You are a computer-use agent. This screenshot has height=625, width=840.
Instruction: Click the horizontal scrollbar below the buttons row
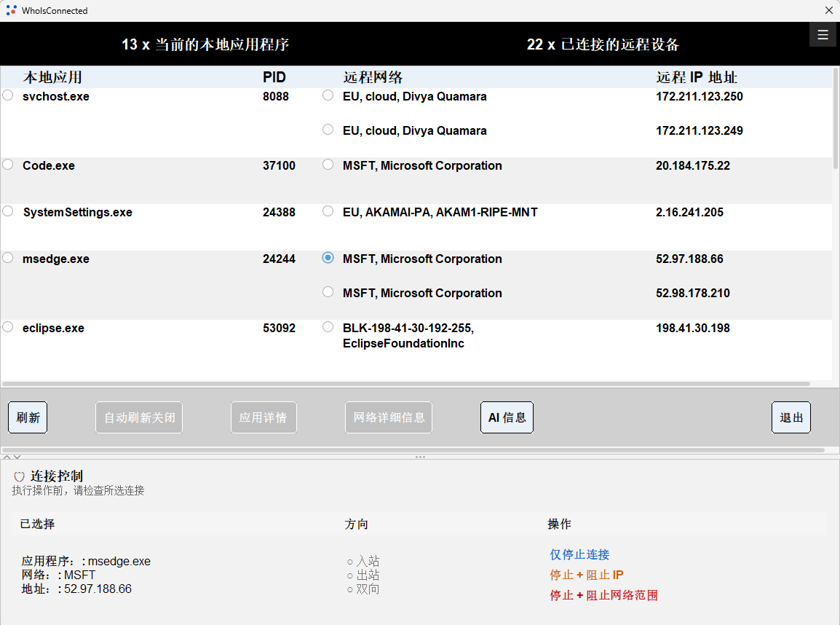click(413, 449)
